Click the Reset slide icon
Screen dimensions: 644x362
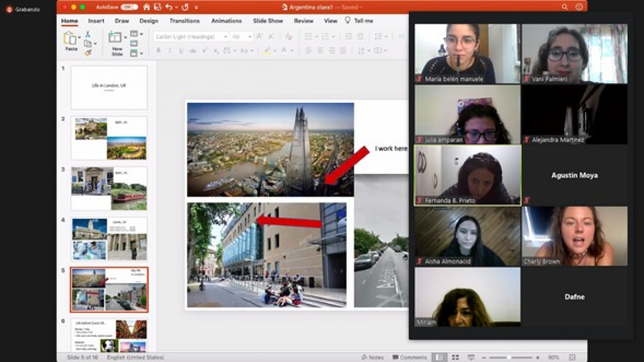(134, 43)
